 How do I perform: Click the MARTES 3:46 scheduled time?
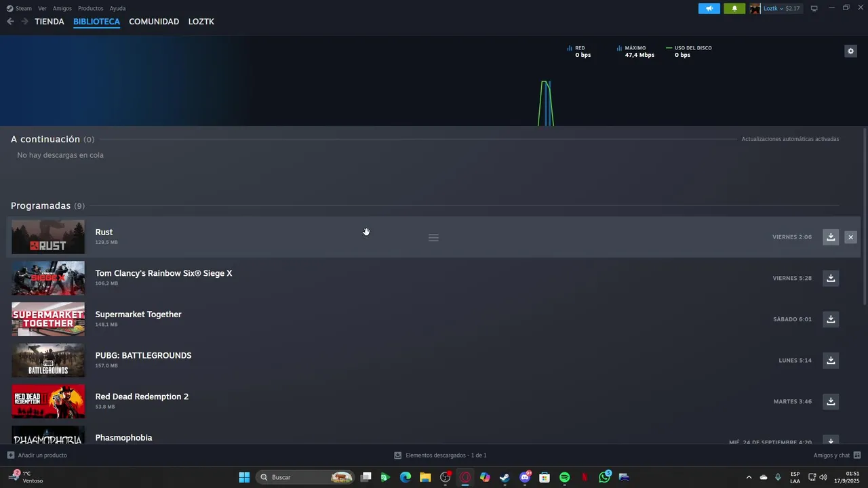point(793,401)
